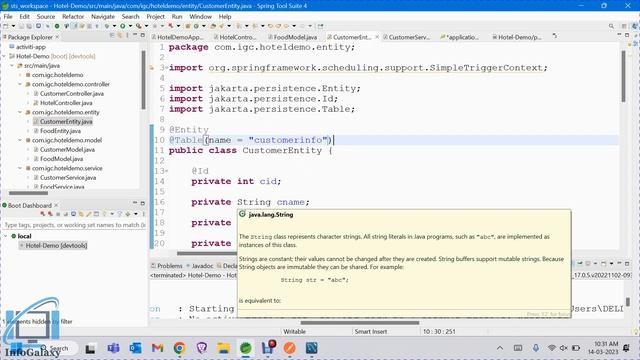Open Google Chrome from the taskbar
The height and width of the screenshot is (360, 640).
pos(179,348)
